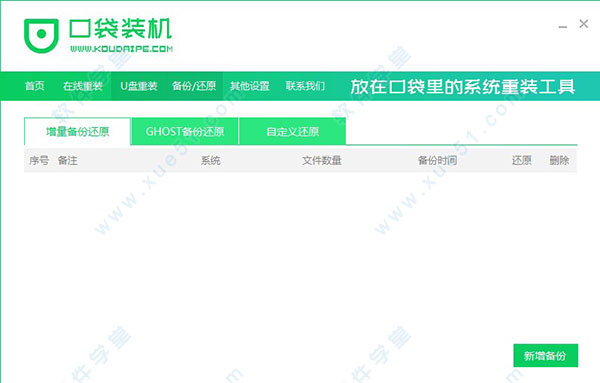Open the 联系我们 contact menu

click(305, 86)
